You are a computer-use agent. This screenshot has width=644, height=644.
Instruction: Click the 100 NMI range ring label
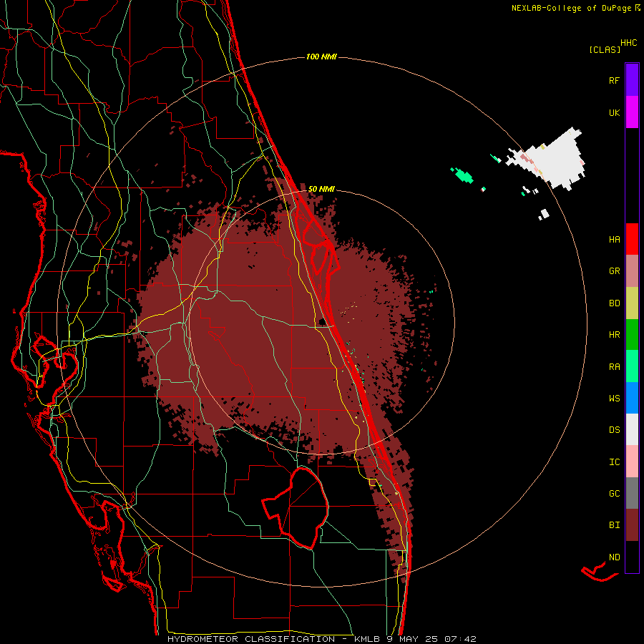(321, 57)
